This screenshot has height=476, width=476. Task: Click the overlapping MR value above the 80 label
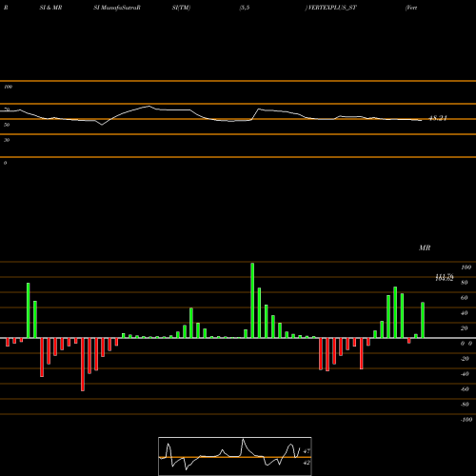click(445, 277)
